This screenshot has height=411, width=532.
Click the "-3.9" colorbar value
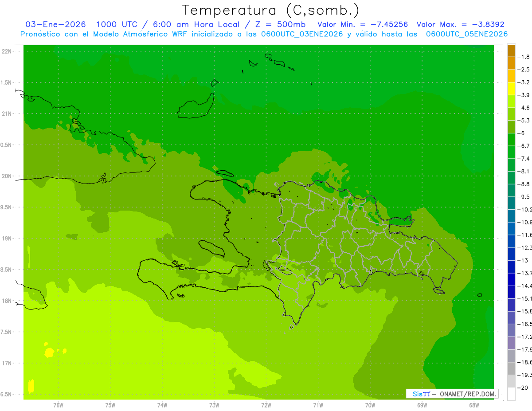point(524,95)
